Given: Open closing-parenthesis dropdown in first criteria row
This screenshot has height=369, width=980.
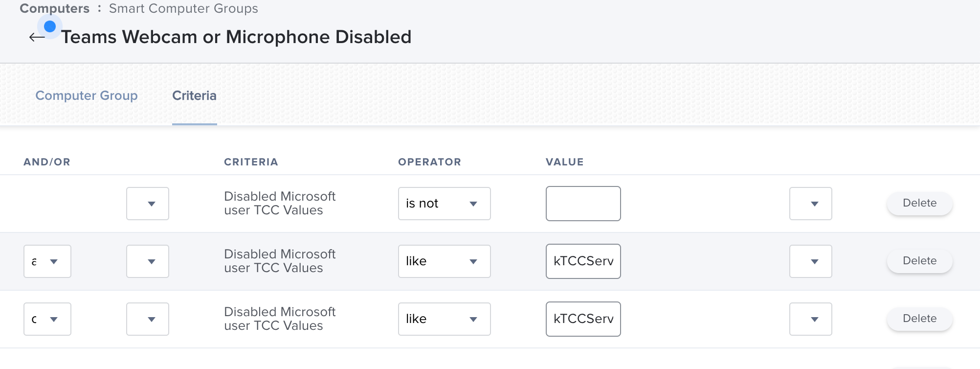Looking at the screenshot, I should pyautogui.click(x=810, y=204).
